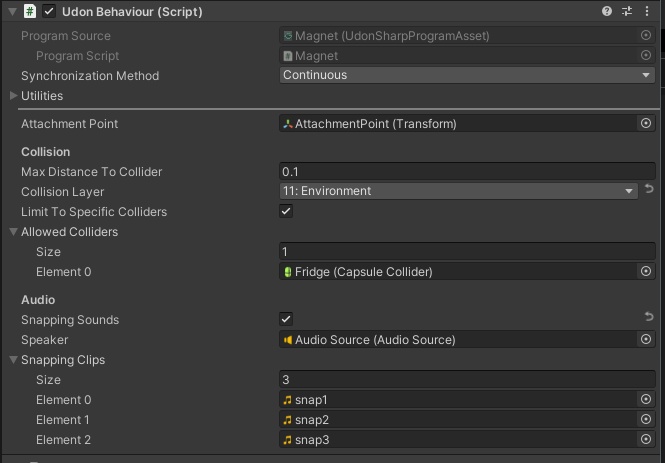Click the Collision Layer label
This screenshot has width=665, height=463.
coord(62,192)
